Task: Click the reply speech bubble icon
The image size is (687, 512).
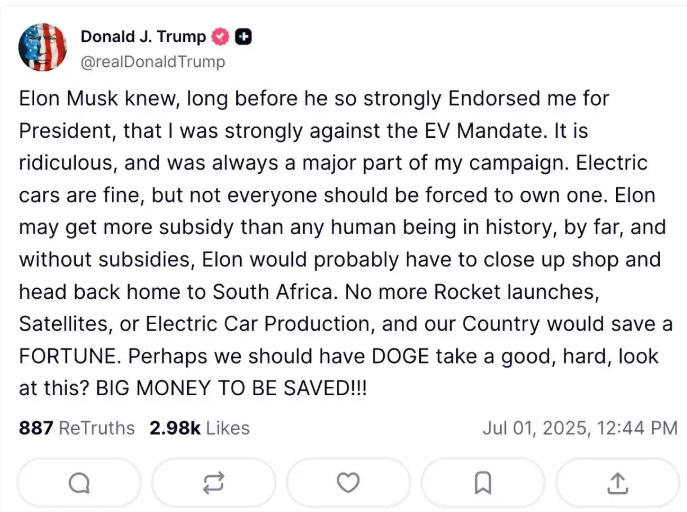Action: 79,483
